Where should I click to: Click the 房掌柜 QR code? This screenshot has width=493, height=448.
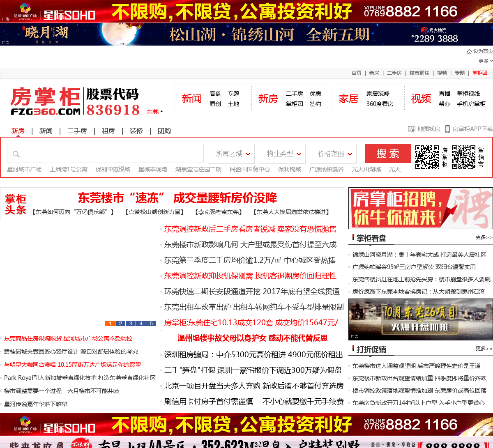pyautogui.click(x=427, y=157)
